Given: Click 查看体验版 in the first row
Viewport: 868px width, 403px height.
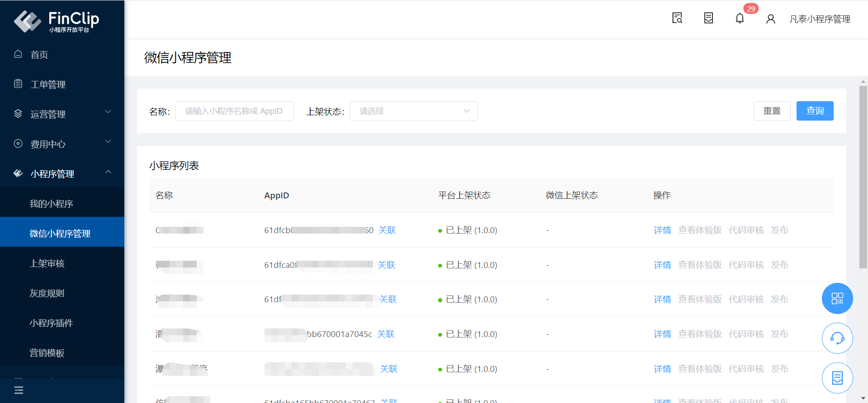Looking at the screenshot, I should 700,230.
